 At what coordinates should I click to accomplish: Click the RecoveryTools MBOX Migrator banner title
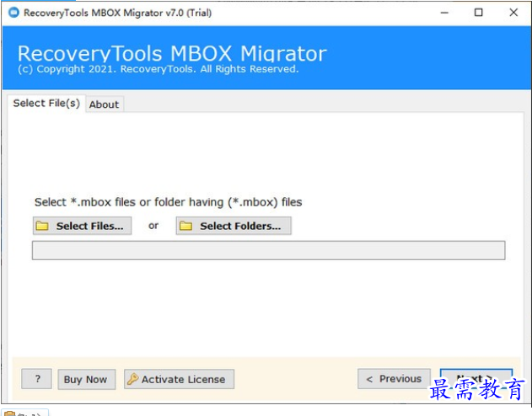coord(172,53)
